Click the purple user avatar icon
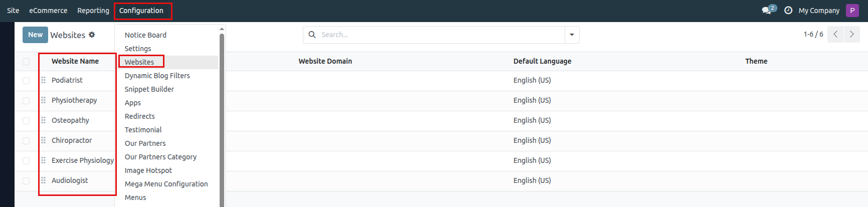This screenshot has width=868, height=207. pos(852,11)
